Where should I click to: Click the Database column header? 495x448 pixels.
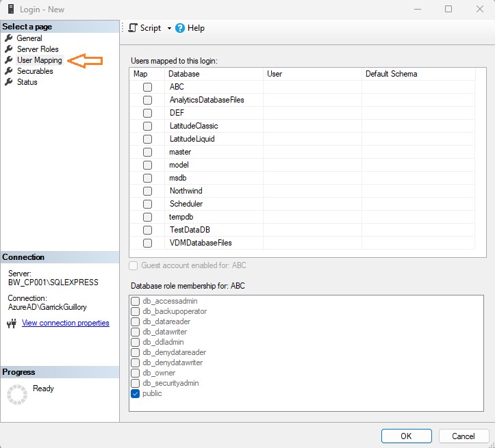[214, 74]
